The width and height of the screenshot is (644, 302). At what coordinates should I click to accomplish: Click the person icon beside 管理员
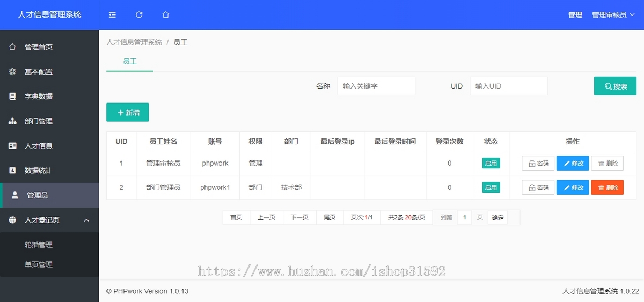(x=15, y=195)
